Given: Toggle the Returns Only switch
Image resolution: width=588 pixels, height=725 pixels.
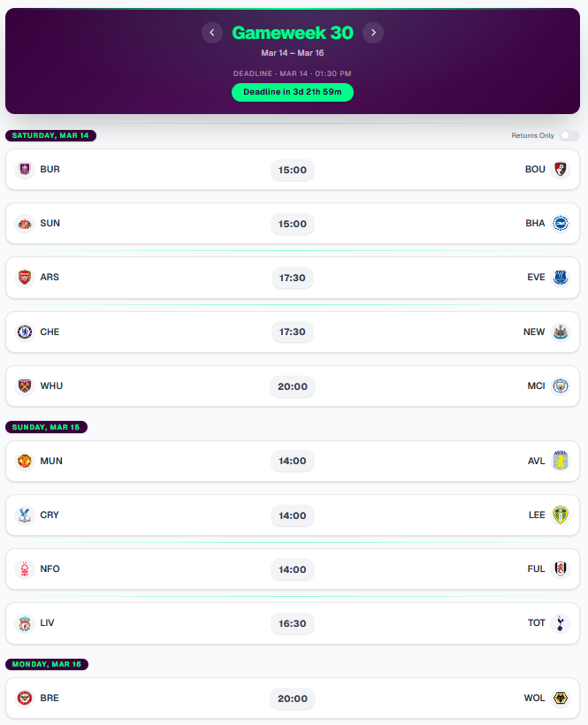Looking at the screenshot, I should tap(569, 135).
